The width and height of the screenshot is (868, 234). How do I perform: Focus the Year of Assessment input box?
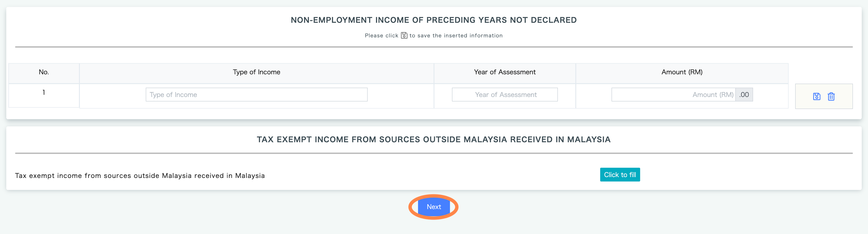pyautogui.click(x=504, y=95)
